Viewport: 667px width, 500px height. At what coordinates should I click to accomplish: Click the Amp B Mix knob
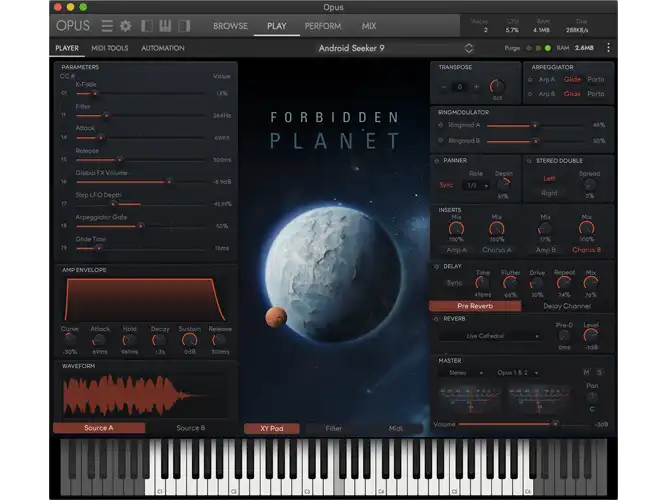click(x=545, y=229)
